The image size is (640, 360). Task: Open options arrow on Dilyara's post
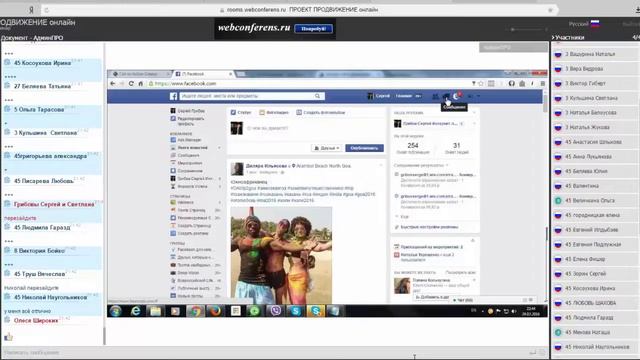(381, 166)
